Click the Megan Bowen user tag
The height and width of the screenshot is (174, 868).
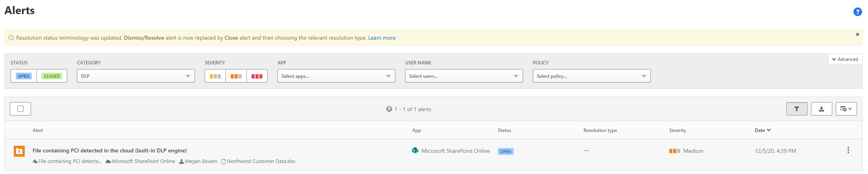(198, 161)
